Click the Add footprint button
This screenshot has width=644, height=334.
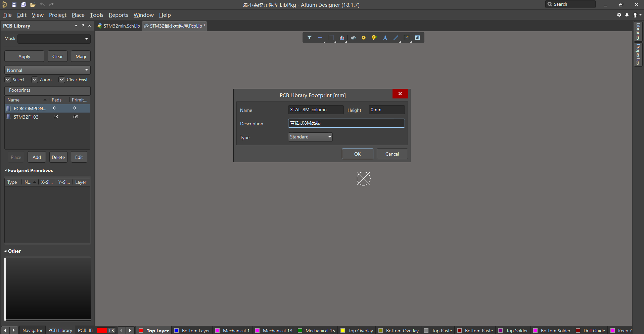point(37,157)
